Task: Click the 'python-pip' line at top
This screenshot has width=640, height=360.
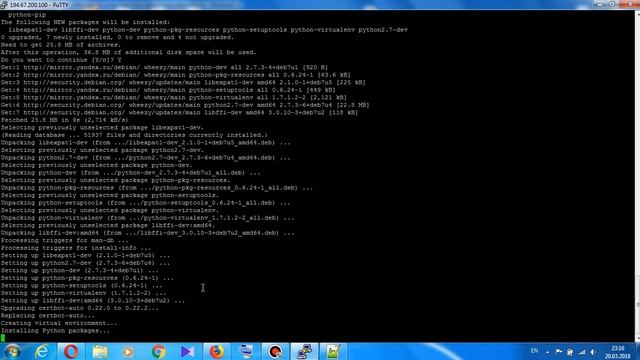Action: pos(27,15)
